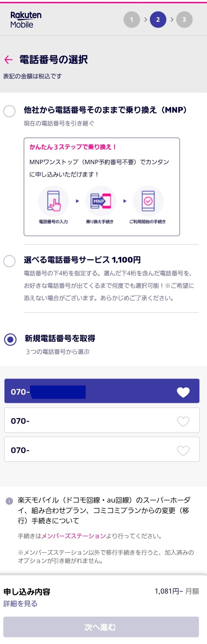Go to step 3 in progress indicator
This screenshot has height=644, width=207.
pyautogui.click(x=184, y=20)
